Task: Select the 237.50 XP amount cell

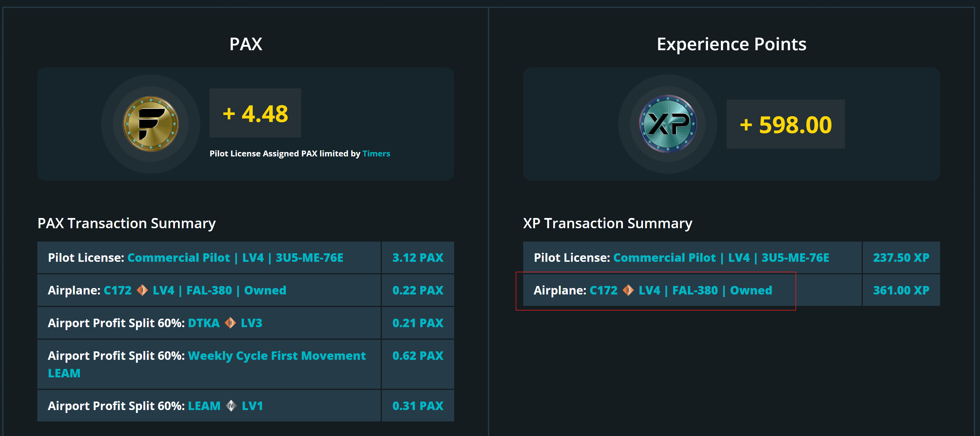Action: (901, 258)
